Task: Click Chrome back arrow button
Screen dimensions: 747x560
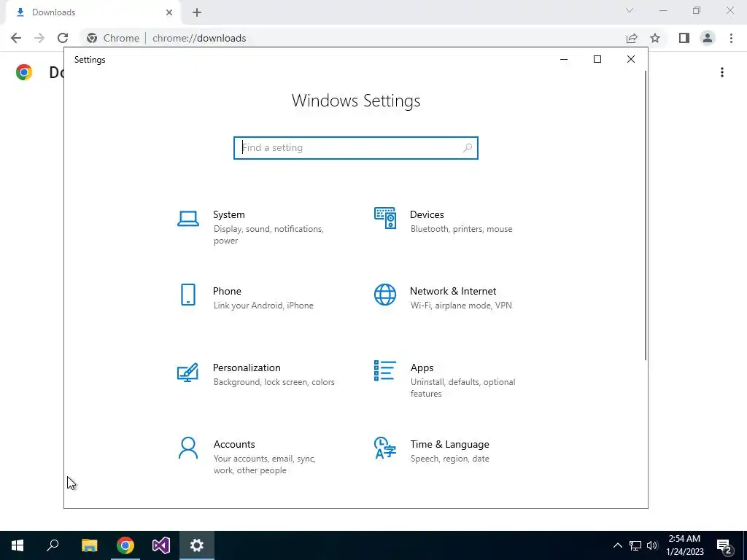Action: pyautogui.click(x=16, y=38)
